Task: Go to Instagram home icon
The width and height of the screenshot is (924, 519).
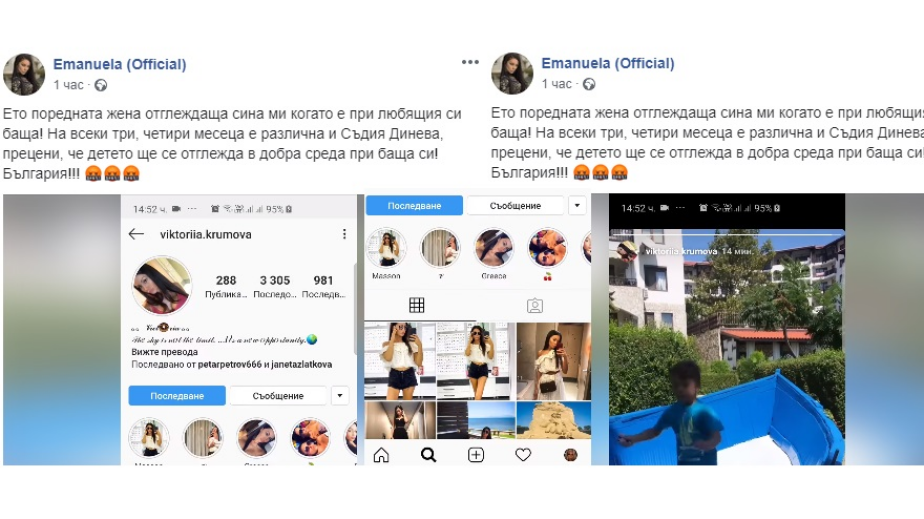Action: [x=381, y=455]
